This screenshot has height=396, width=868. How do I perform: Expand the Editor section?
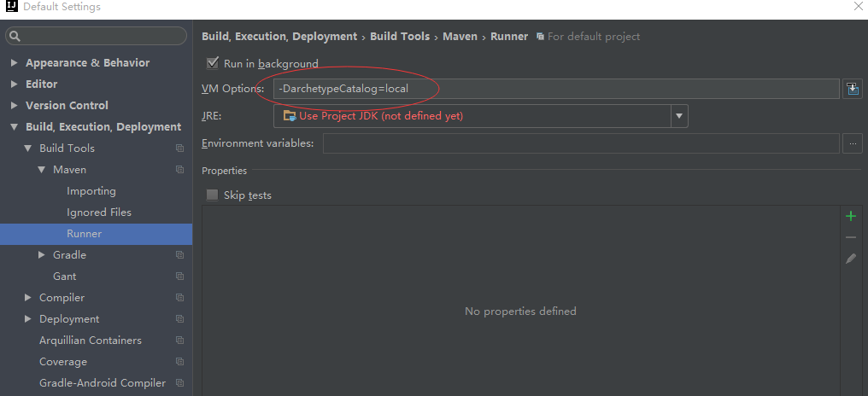(x=14, y=84)
